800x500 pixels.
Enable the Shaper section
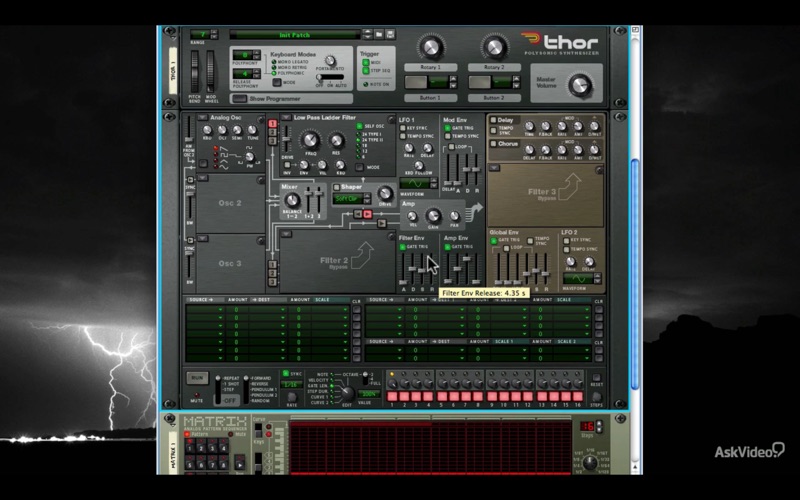[x=336, y=187]
